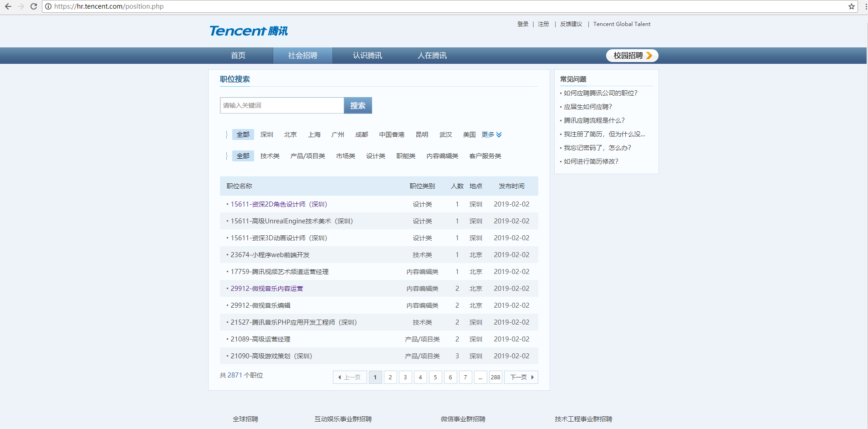This screenshot has height=429, width=868.
Task: Click the browser forward arrow
Action: pyautogui.click(x=21, y=6)
